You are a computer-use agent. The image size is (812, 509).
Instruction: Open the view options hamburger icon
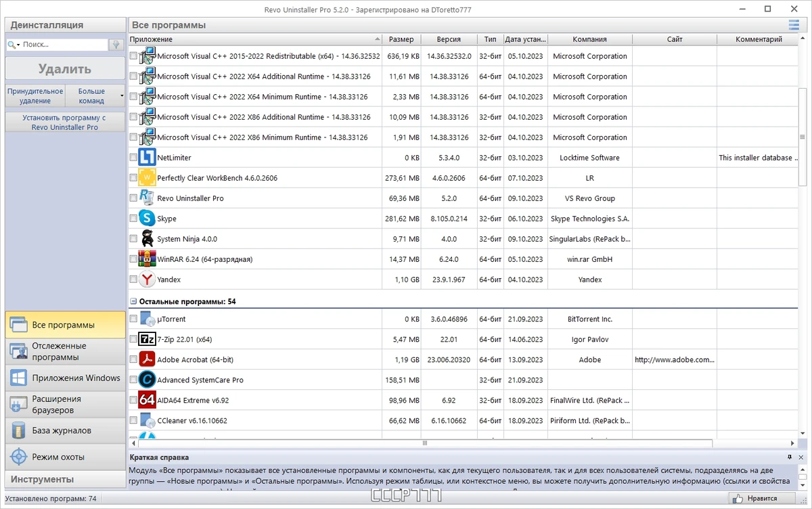(794, 25)
